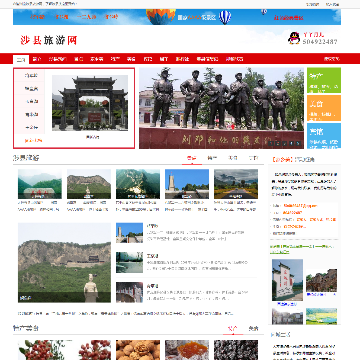Screen dimensions: 360x360
Task: Open the blue category tile beside the slideshow
Action: tap(324, 136)
